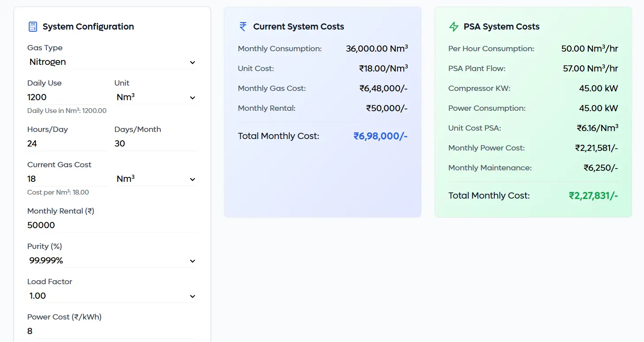Expand the Load Factor dropdown showing 1.00
This screenshot has height=342, width=644.
pos(112,296)
